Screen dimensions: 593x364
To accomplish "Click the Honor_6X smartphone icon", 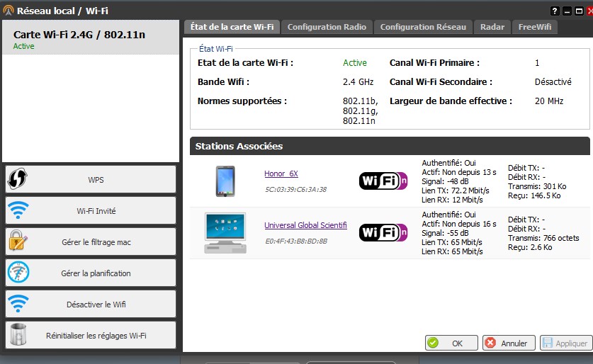I will click(225, 181).
